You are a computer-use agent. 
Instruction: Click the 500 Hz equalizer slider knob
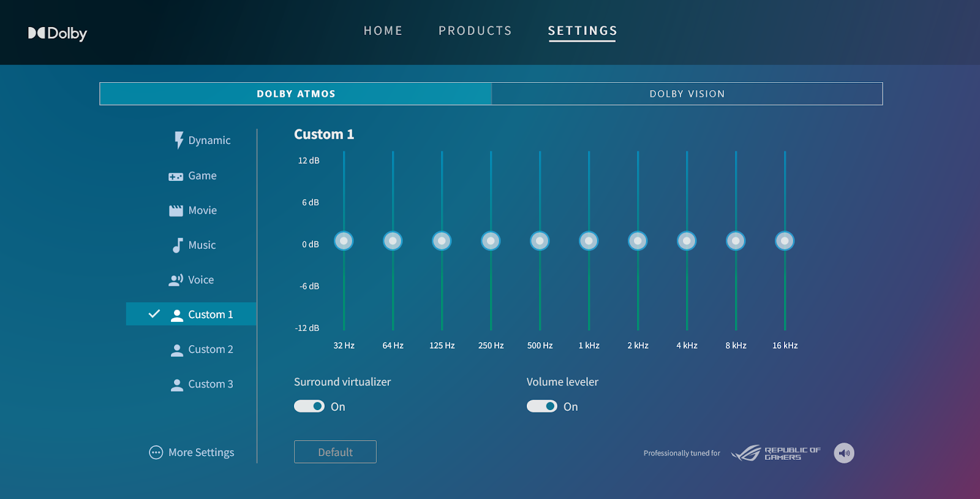click(x=540, y=241)
